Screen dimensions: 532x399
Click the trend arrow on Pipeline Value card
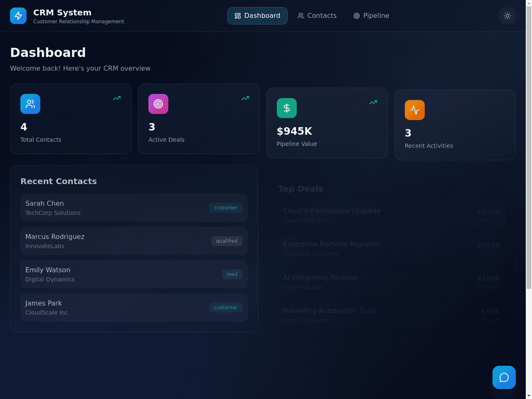click(x=373, y=102)
